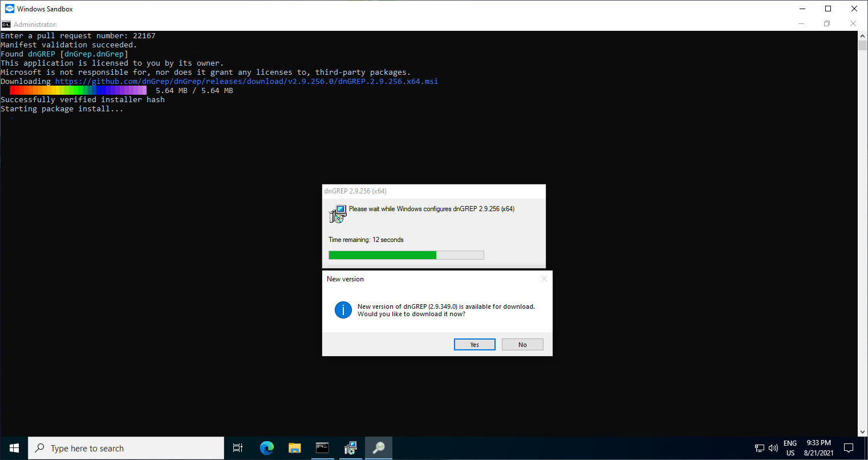This screenshot has width=868, height=460.
Task: Click the installer icon inside the dnGREP dialog
Action: (x=337, y=213)
